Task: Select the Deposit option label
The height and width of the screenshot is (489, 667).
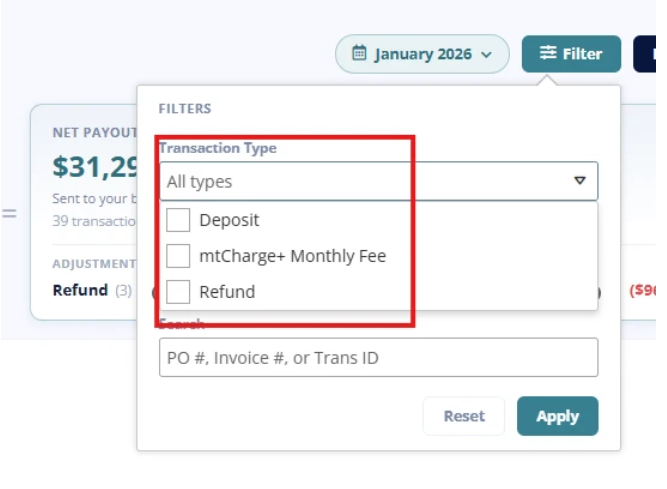Action: tap(229, 220)
